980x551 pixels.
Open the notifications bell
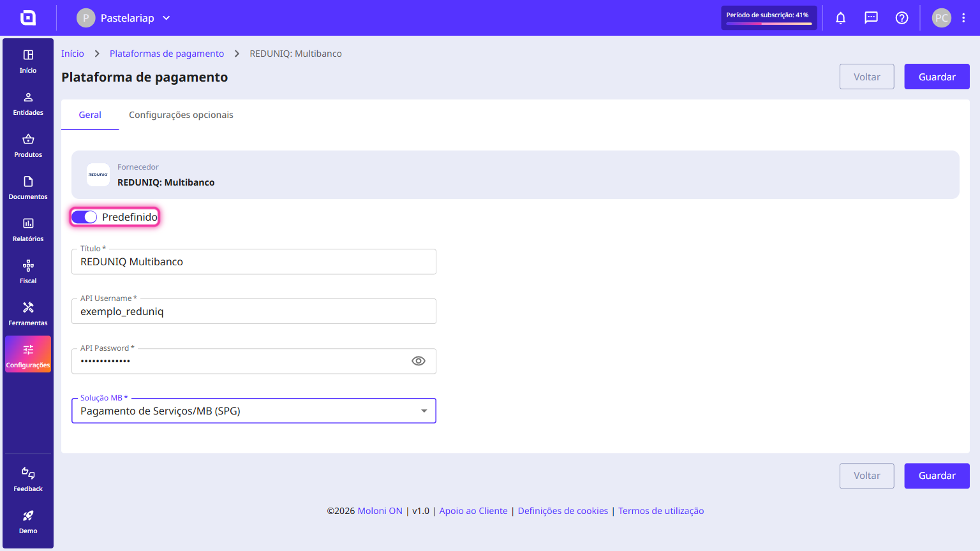[x=841, y=18]
